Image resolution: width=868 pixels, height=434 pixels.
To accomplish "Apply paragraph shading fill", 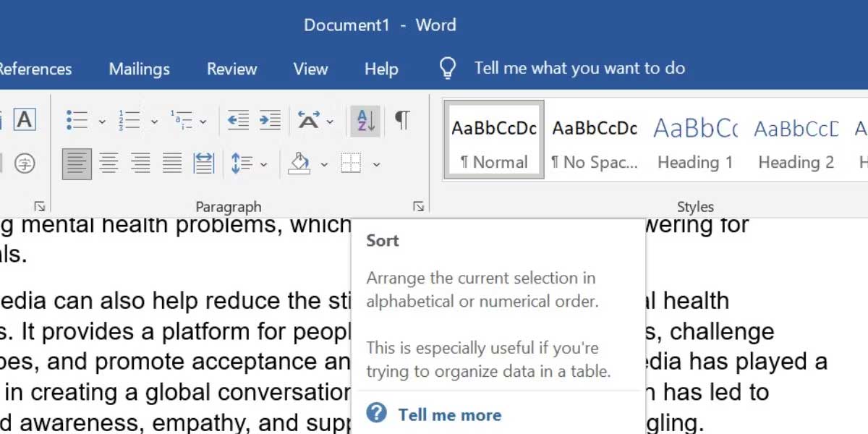I will pos(299,163).
